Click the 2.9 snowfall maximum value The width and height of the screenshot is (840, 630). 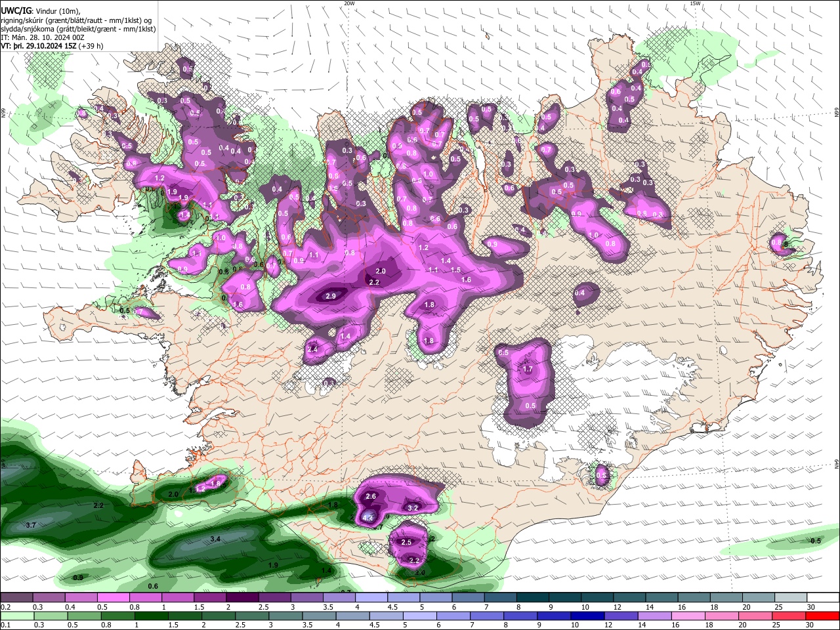coord(331,297)
